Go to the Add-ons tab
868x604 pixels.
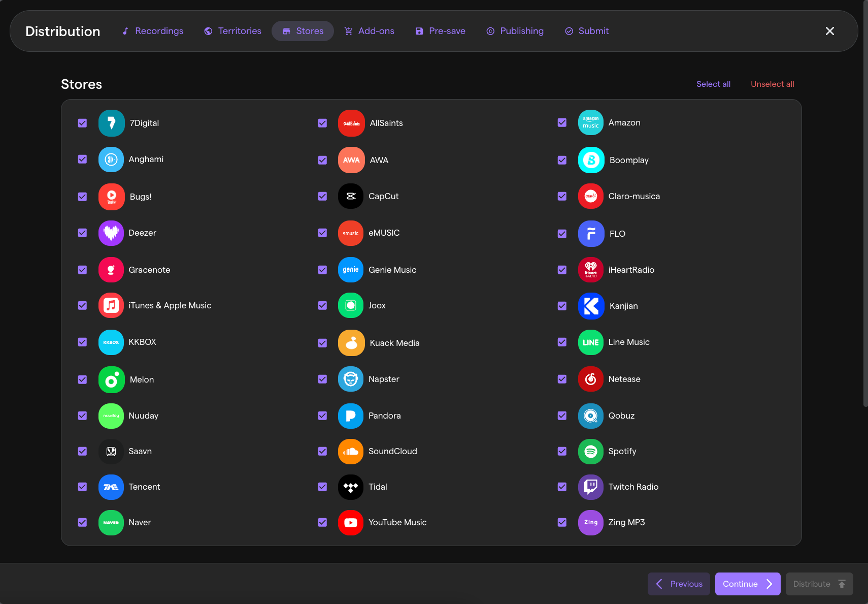pos(370,31)
